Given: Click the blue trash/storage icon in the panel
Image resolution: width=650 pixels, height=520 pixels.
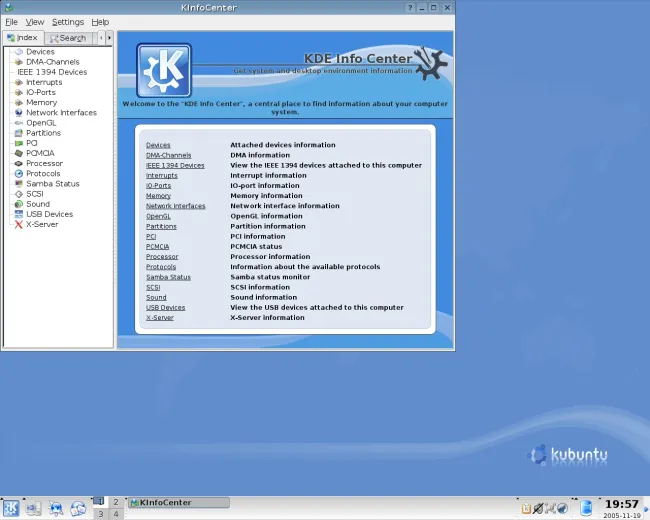Looking at the screenshot, I should (x=586, y=508).
